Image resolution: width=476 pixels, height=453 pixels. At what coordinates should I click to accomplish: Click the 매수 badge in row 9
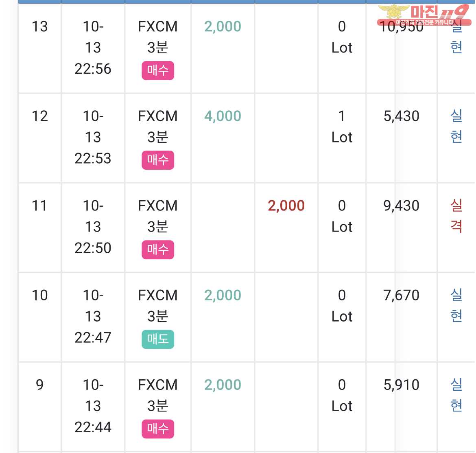(158, 429)
